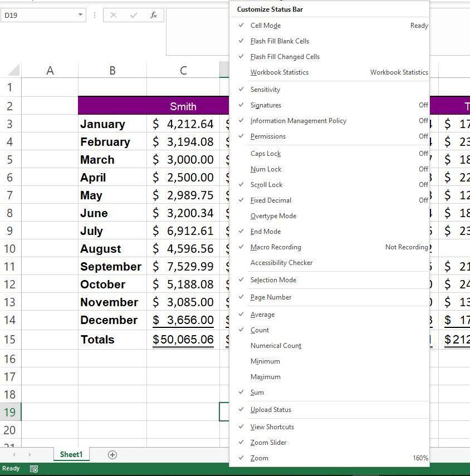Viewport: 470px width, 476px height.
Task: Switch to the Sheet1 tab
Action: (71, 455)
